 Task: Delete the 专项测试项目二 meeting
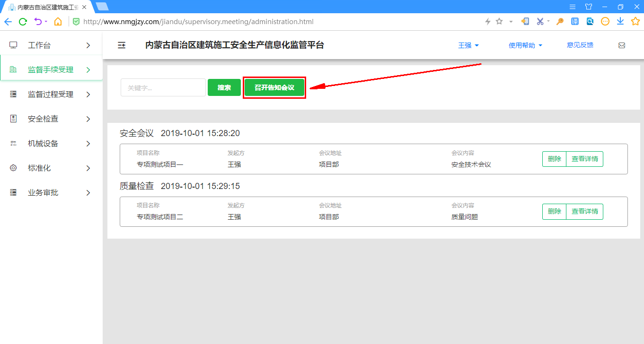[x=554, y=212]
